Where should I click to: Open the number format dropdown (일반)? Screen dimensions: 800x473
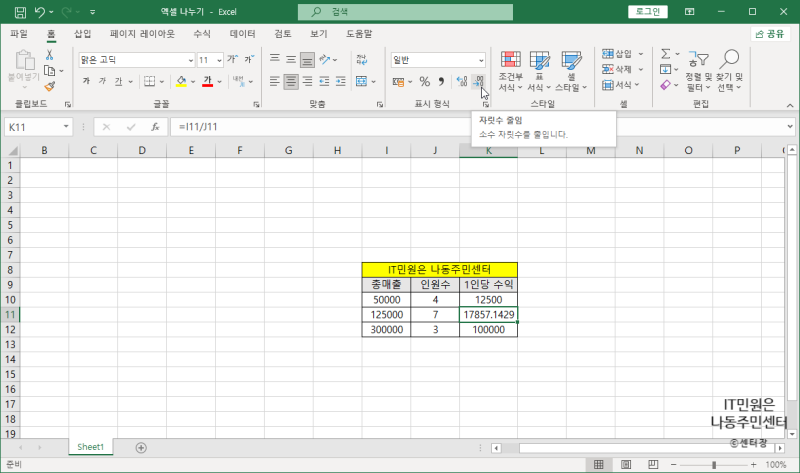pyautogui.click(x=481, y=60)
